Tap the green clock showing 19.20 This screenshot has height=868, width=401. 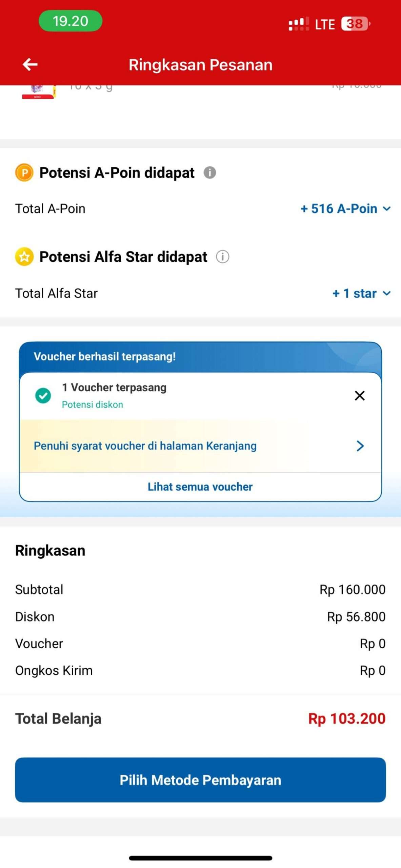70,21
